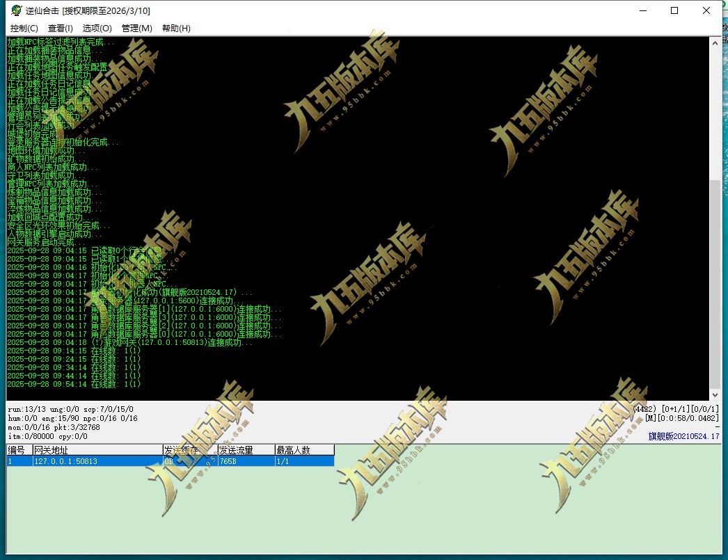Image resolution: width=728 pixels, height=560 pixels.
Task: Open the 控制(C) menu
Action: point(24,29)
